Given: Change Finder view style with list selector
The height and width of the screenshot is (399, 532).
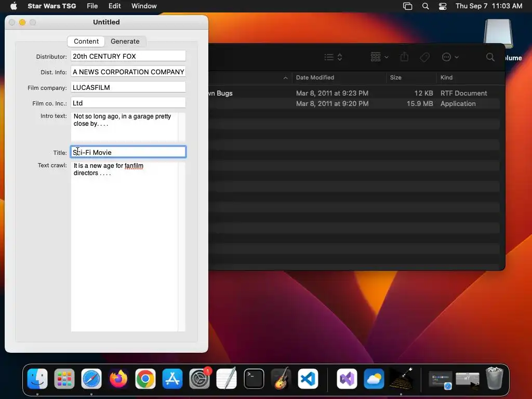Looking at the screenshot, I should coord(333,57).
